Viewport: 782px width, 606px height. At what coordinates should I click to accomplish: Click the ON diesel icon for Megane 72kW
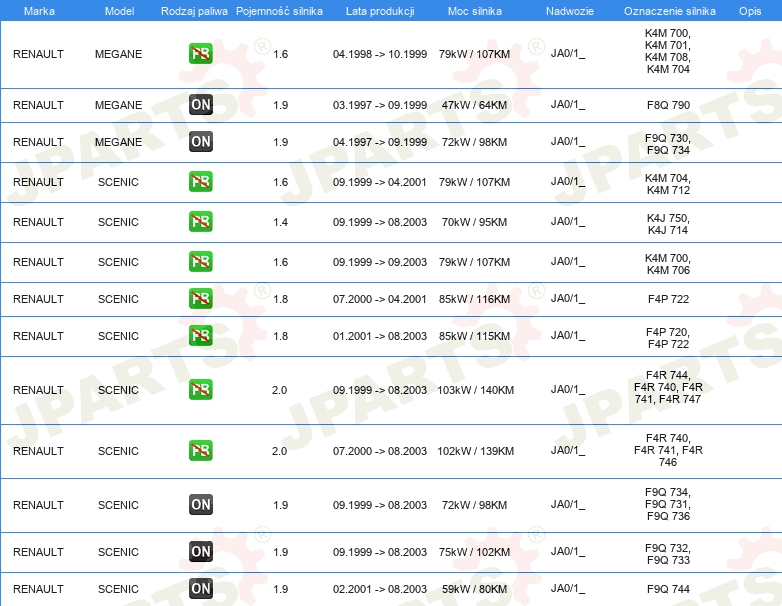point(200,142)
